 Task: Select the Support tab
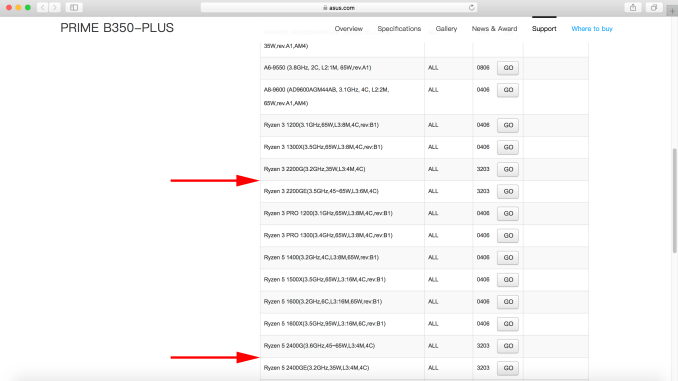click(544, 29)
